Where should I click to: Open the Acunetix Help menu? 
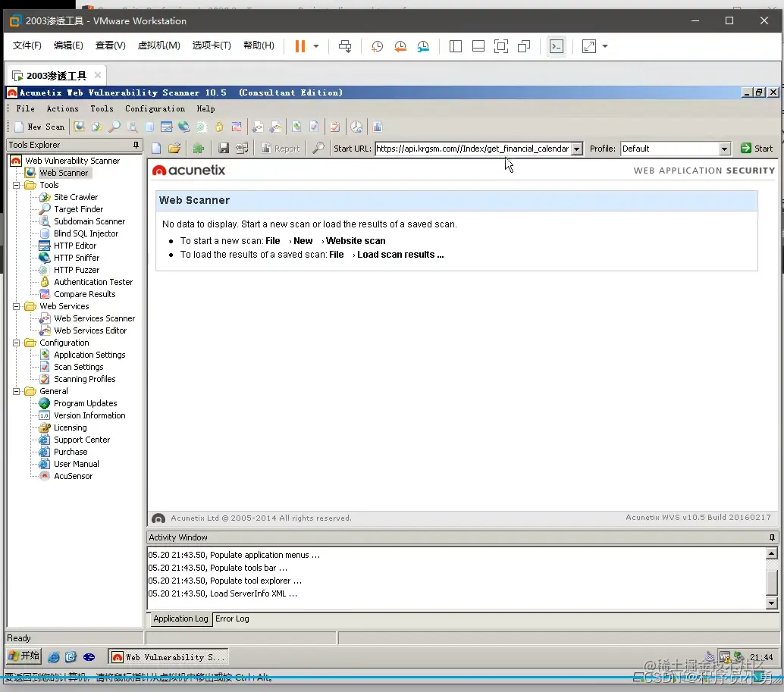(205, 108)
